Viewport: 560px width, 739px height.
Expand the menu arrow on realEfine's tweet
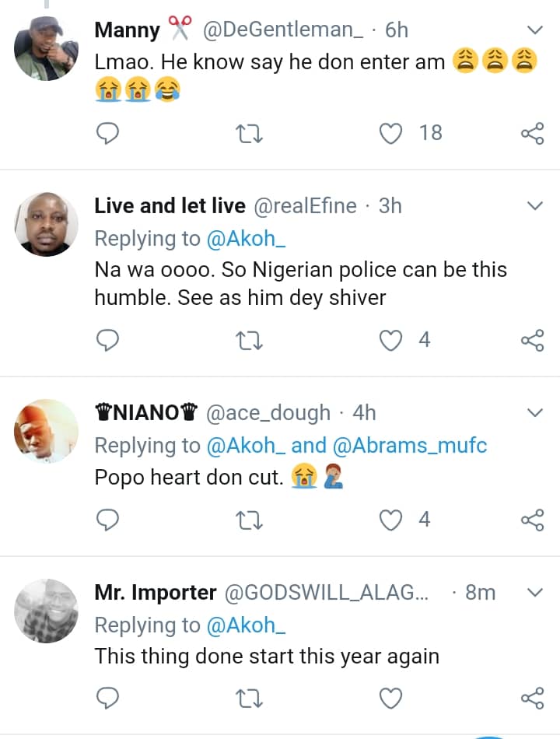(x=535, y=206)
